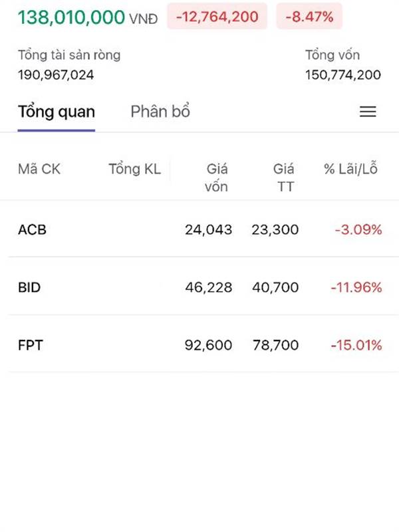
Task: Sort by Giá vốn column header
Action: coord(216,178)
